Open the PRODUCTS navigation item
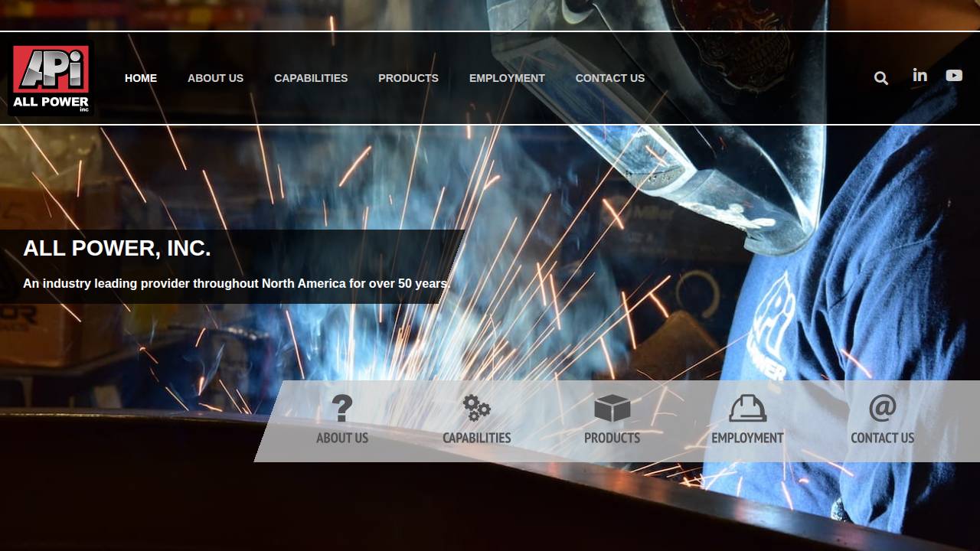 (408, 77)
